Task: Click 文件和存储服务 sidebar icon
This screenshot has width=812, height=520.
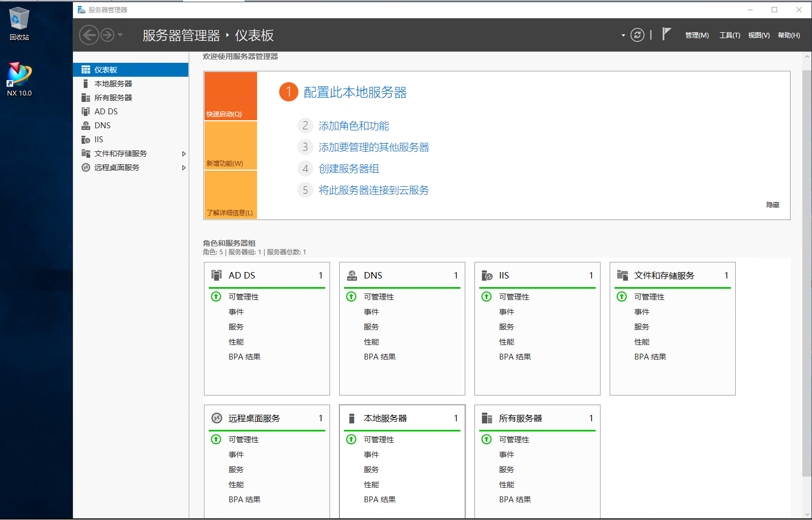Action: [x=85, y=153]
